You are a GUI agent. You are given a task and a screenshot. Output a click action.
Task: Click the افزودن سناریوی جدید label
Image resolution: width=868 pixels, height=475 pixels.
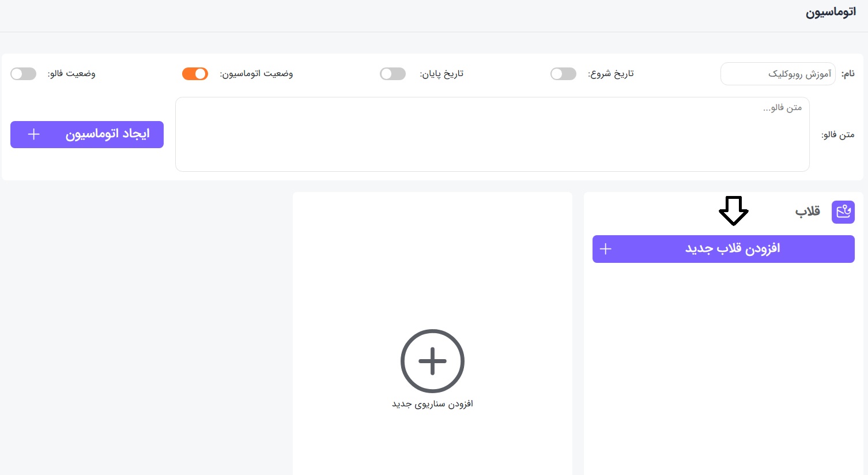(x=432, y=404)
